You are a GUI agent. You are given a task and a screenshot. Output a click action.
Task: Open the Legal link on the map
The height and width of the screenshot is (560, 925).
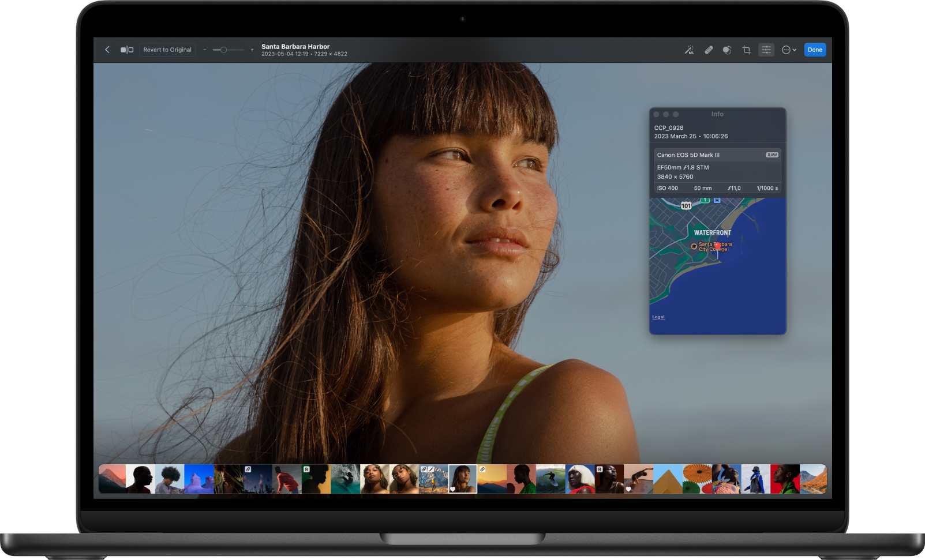click(x=658, y=317)
